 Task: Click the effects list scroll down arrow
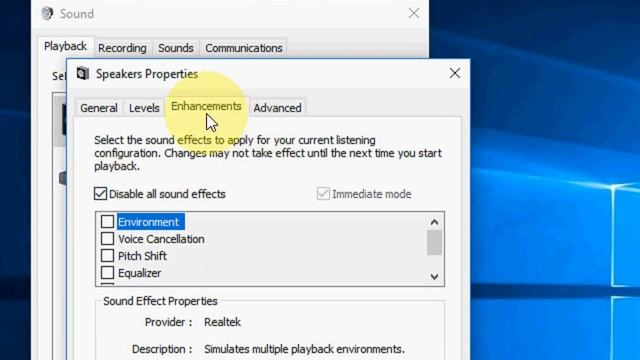[434, 277]
